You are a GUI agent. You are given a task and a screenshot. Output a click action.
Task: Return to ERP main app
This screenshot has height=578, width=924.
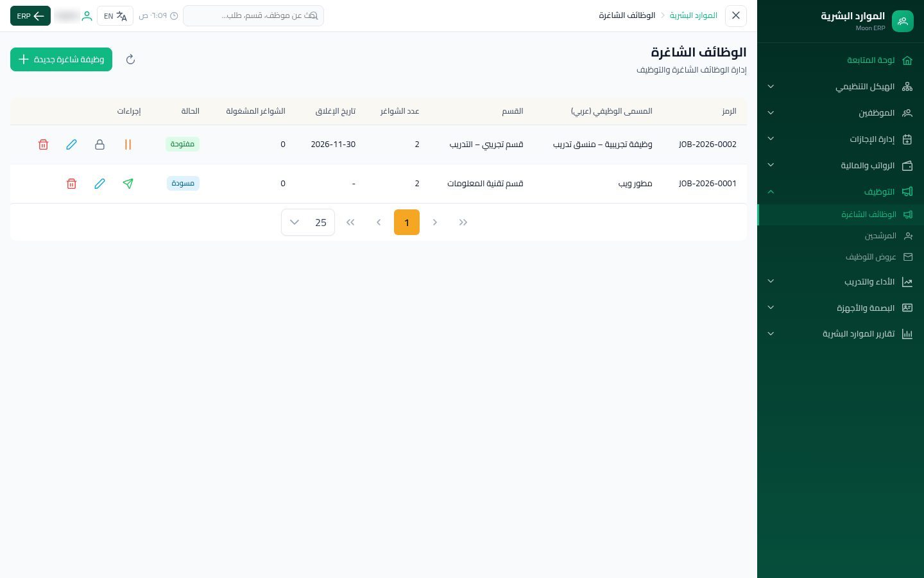click(30, 16)
